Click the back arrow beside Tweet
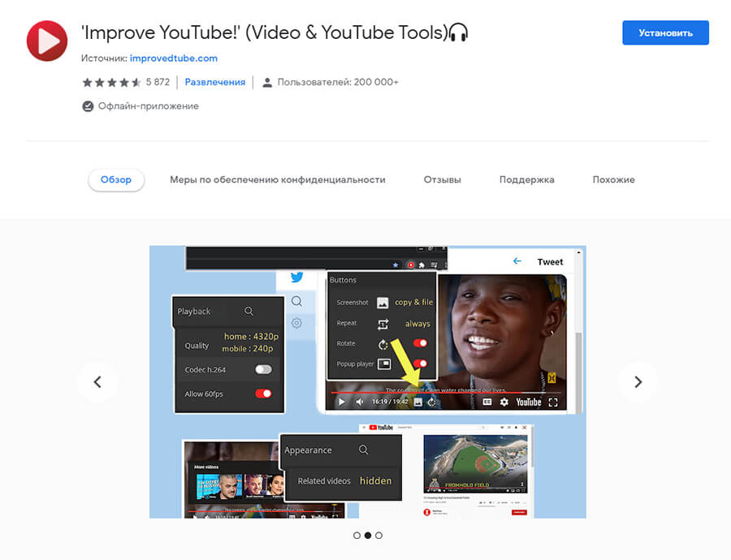This screenshot has width=731, height=560. coord(517,261)
